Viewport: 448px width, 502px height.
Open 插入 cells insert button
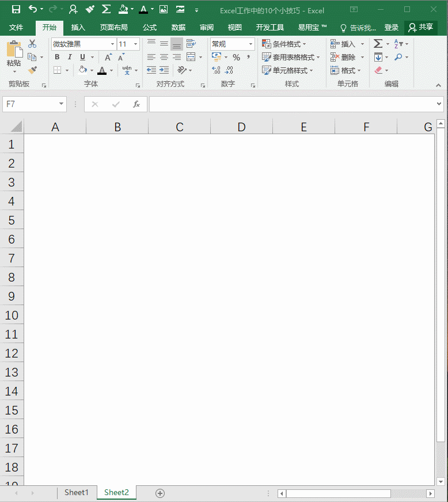pyautogui.click(x=343, y=44)
